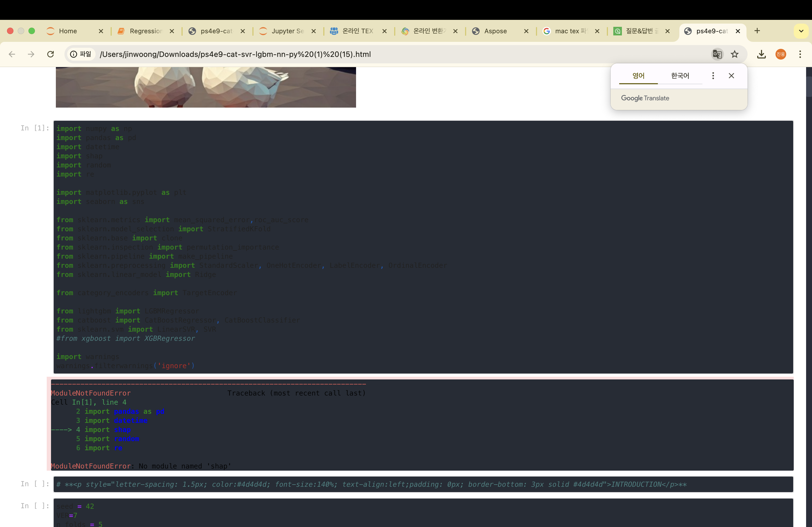The image size is (812, 527).
Task: Close the Aspose tab
Action: tap(526, 31)
